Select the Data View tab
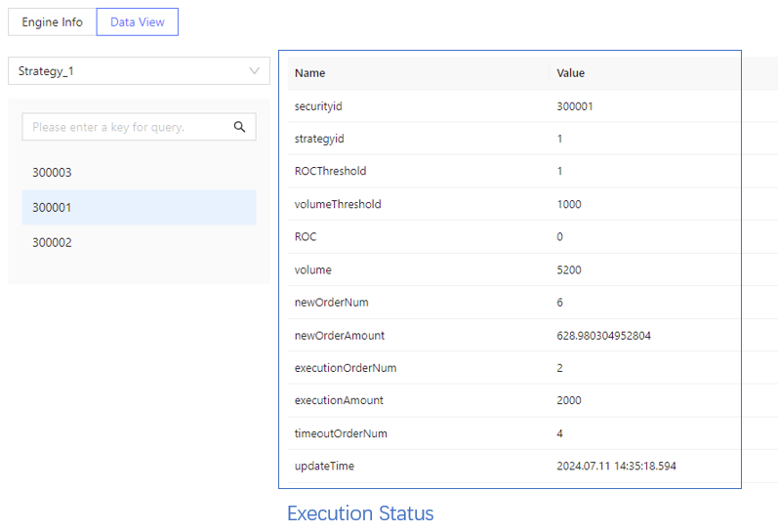 138,21
